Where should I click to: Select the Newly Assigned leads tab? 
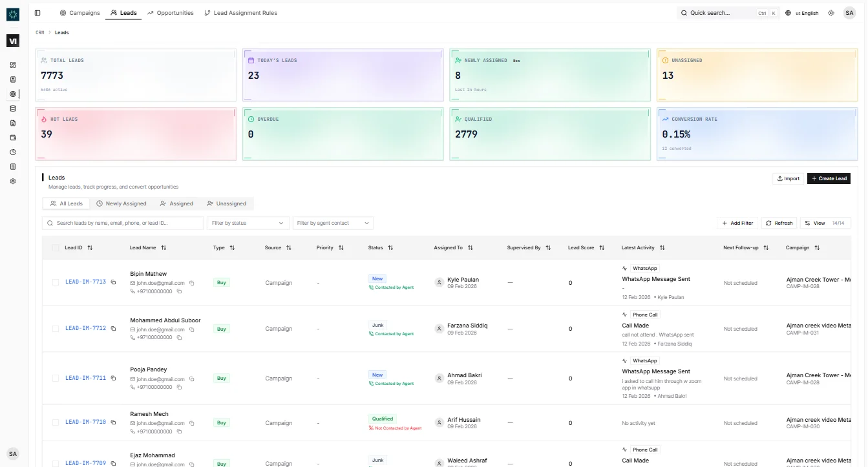coord(122,203)
